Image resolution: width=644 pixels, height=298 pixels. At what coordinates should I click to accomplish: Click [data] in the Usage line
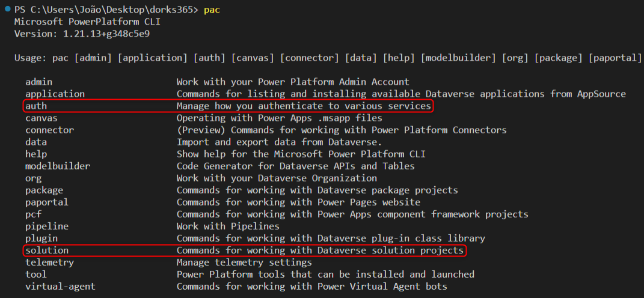[361, 58]
